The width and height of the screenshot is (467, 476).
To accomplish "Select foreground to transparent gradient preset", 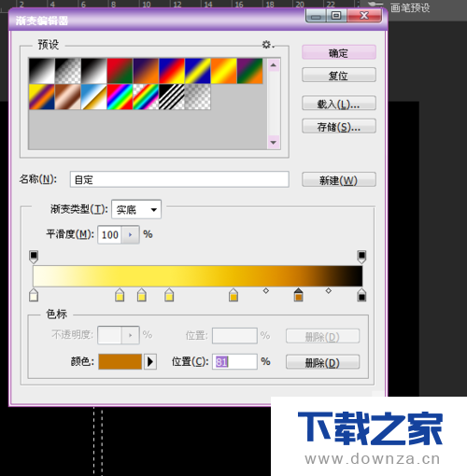I will 68,71.
